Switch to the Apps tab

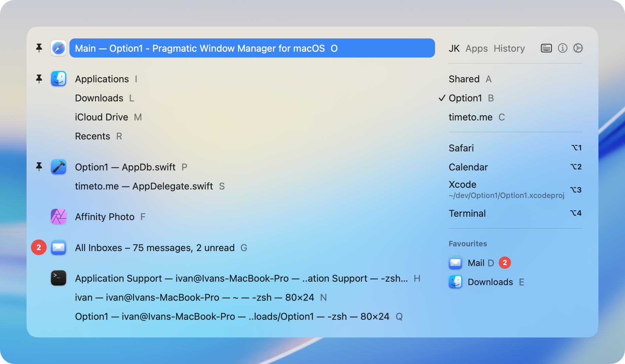pos(476,49)
